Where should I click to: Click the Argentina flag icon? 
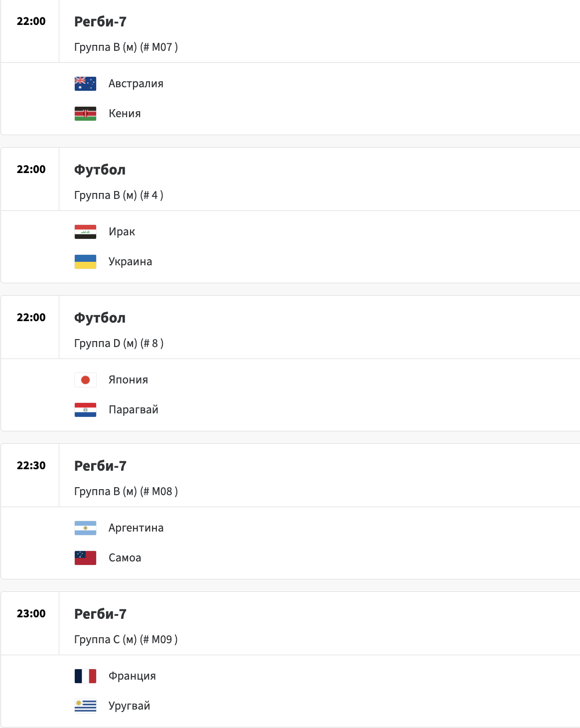(x=85, y=528)
